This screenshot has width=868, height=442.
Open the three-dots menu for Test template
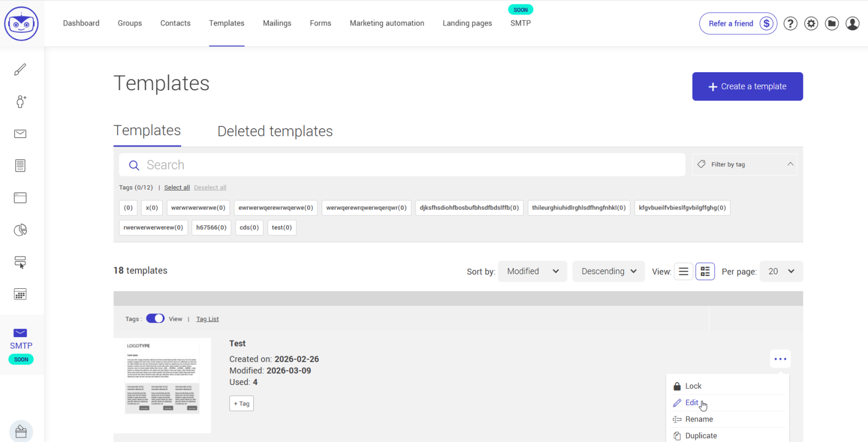780,359
